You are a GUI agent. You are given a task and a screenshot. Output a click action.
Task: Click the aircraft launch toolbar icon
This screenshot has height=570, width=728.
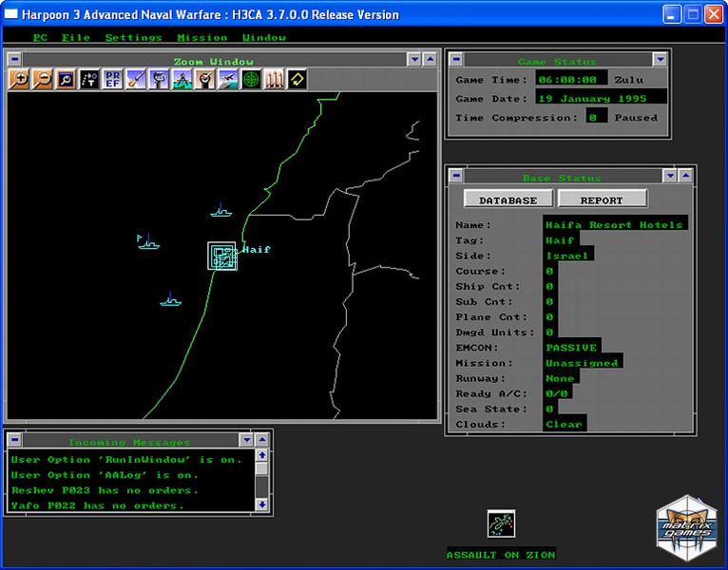pyautogui.click(x=228, y=80)
